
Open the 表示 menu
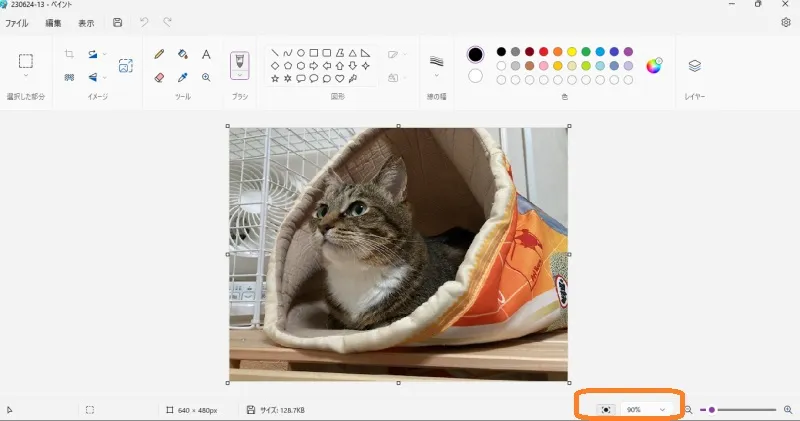(x=86, y=22)
